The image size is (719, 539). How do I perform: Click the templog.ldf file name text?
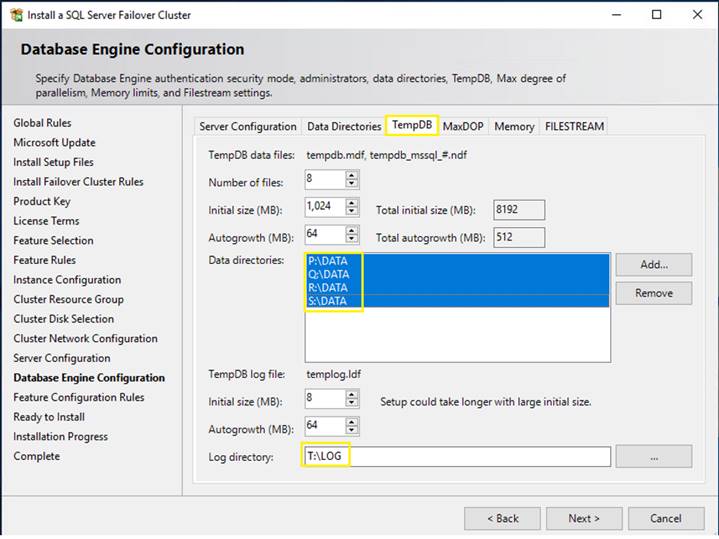(x=334, y=374)
